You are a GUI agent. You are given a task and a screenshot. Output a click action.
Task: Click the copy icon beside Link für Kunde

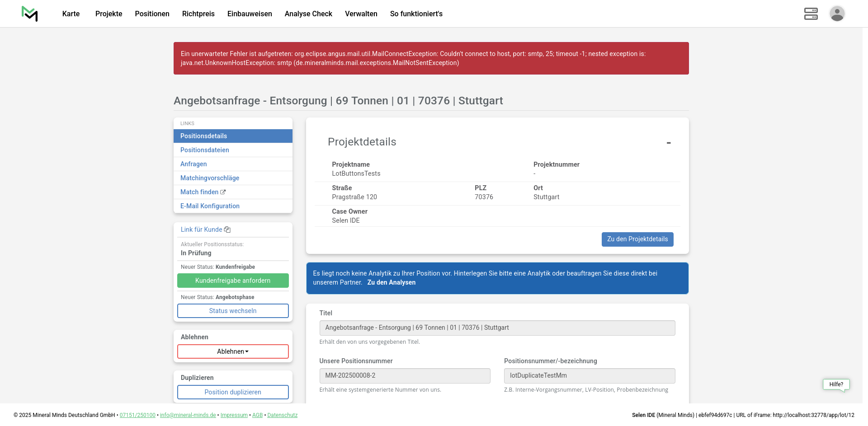[x=227, y=229]
